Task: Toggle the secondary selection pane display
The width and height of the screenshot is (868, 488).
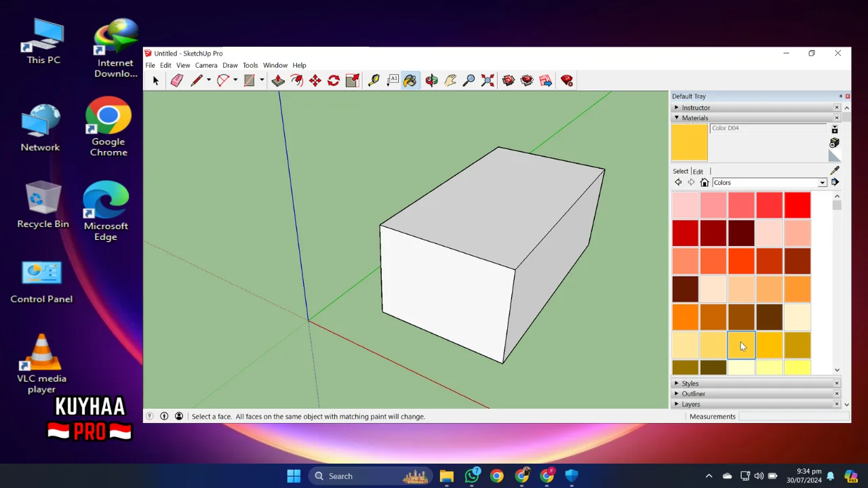Action: coord(835,129)
